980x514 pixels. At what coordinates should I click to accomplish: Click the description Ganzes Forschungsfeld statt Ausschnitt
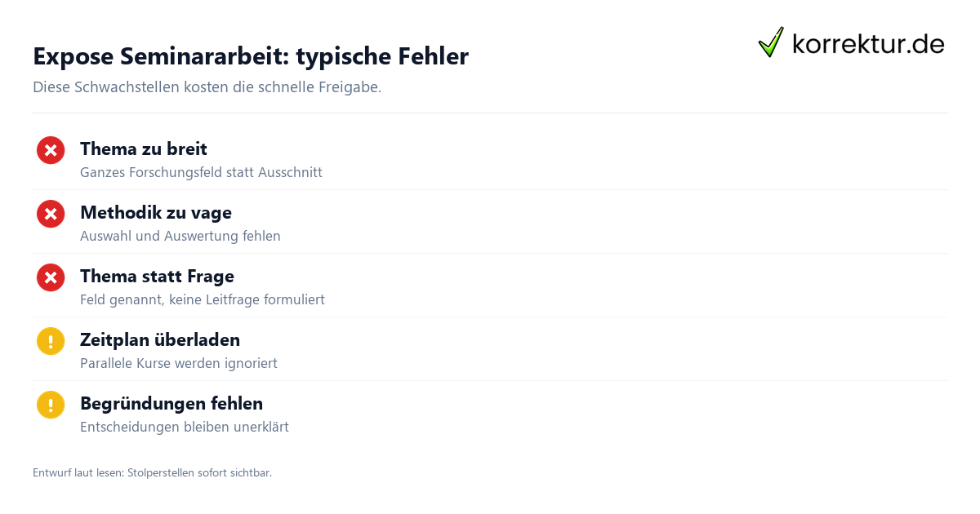201,173
